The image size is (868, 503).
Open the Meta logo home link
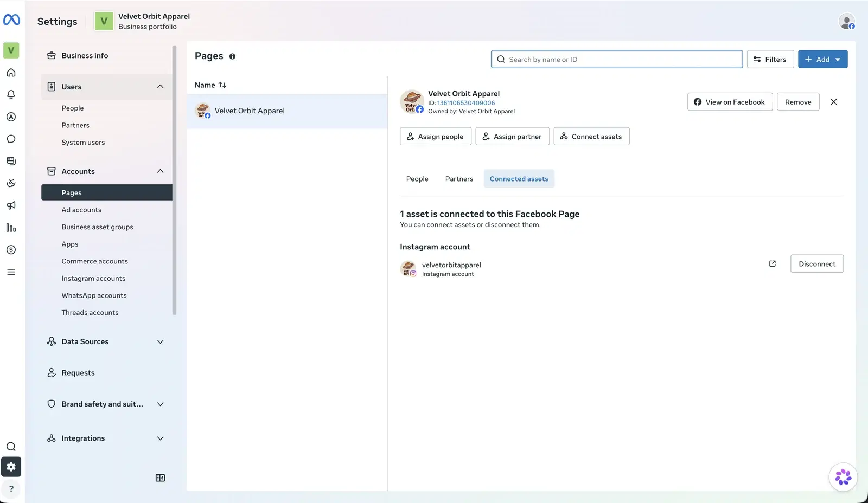tap(11, 20)
